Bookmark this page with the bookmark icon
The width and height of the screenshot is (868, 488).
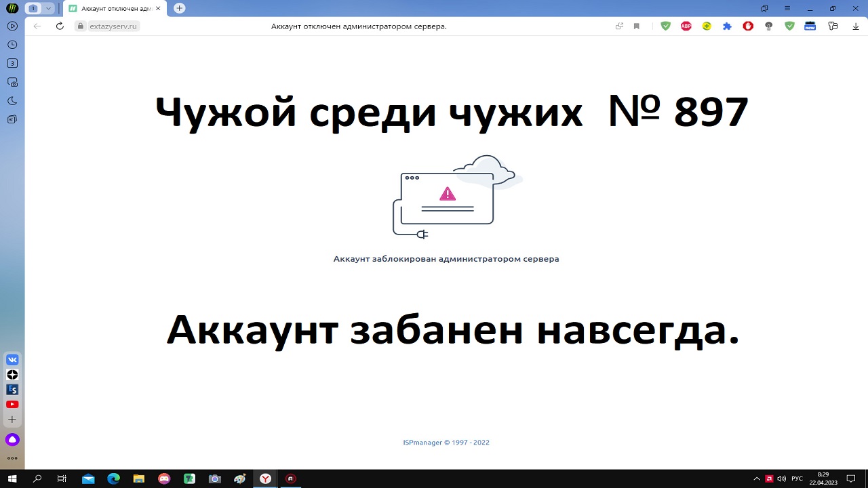pyautogui.click(x=636, y=26)
